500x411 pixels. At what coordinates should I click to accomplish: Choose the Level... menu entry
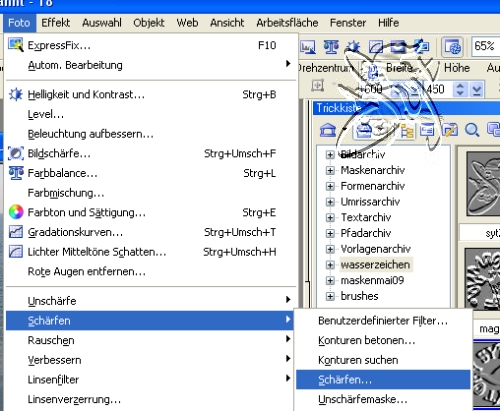click(151, 114)
